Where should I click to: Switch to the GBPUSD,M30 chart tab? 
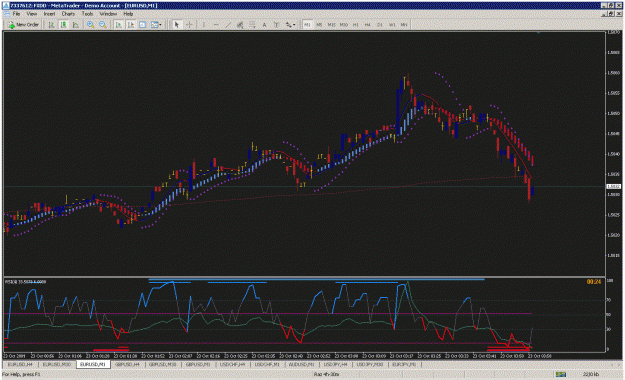163,364
